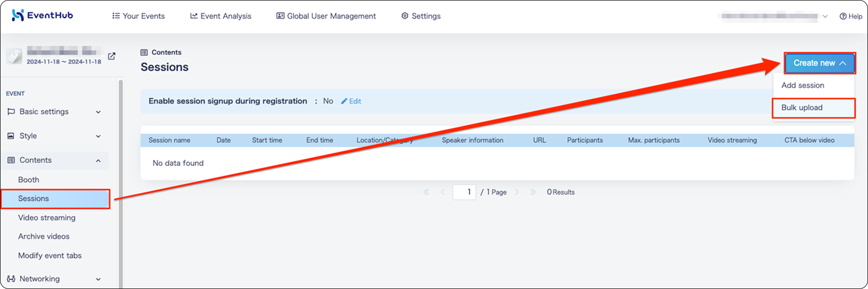
Task: Open Modify event tabs
Action: point(50,256)
